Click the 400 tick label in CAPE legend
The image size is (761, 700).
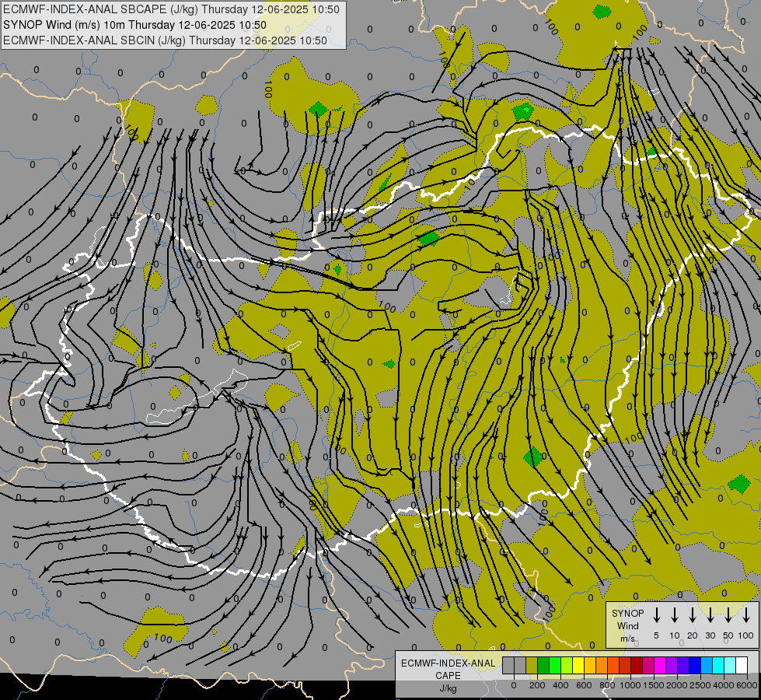(560, 685)
